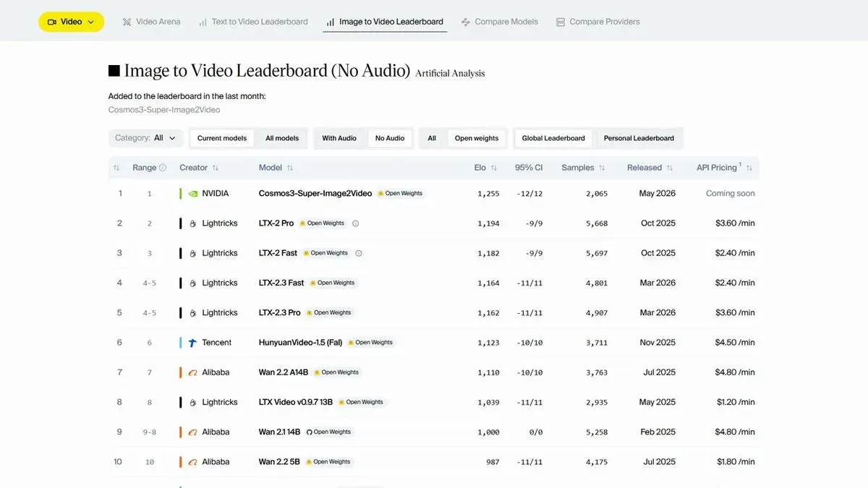Viewport: 868px width, 488px height.
Task: Sort table by Samples column arrows
Action: click(x=602, y=168)
